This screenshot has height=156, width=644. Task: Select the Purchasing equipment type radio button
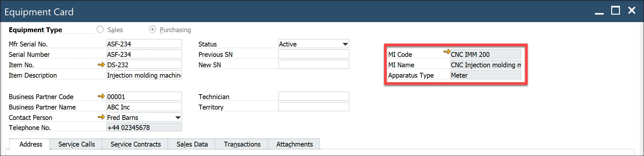click(152, 30)
